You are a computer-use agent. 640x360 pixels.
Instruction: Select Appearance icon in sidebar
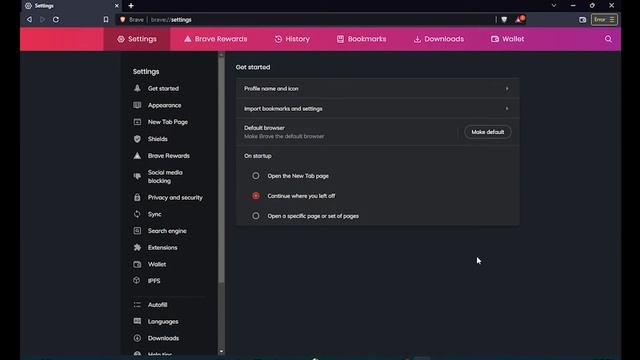[137, 105]
